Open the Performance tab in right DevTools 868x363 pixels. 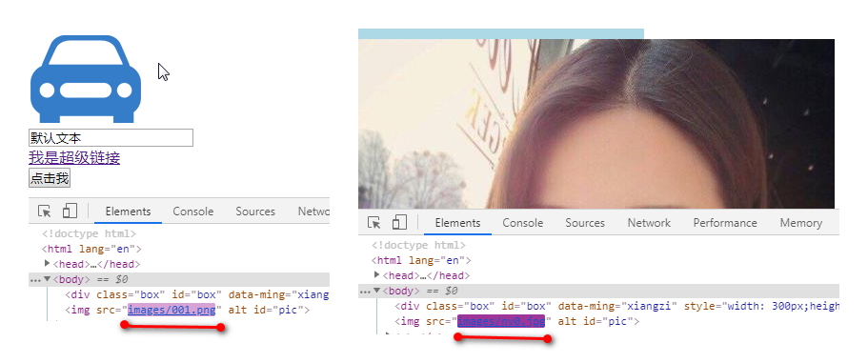[x=725, y=223]
